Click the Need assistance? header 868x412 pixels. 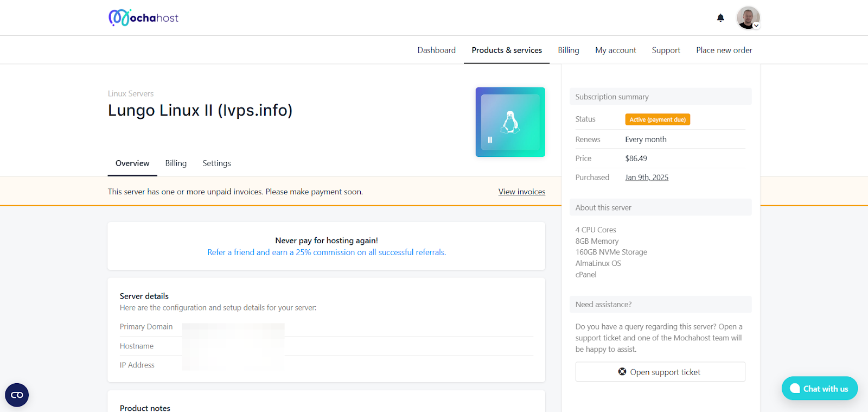[x=661, y=305]
